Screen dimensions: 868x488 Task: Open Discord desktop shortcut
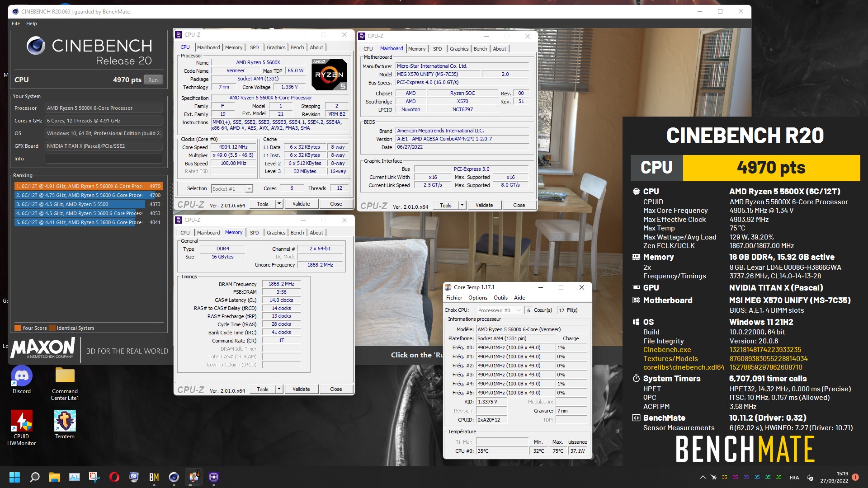click(x=22, y=380)
